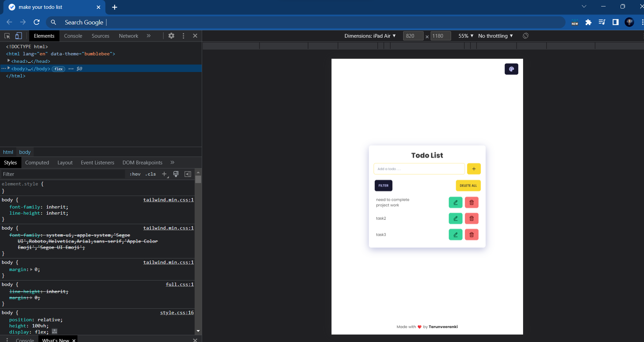Screen dimensions: 644x342
Task: Add a new style rule
Action: (164, 174)
